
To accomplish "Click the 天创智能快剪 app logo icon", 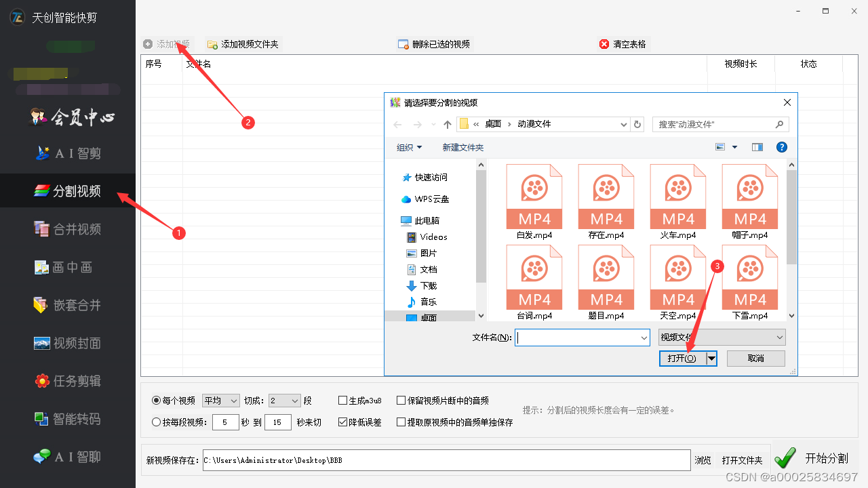I will (x=18, y=18).
